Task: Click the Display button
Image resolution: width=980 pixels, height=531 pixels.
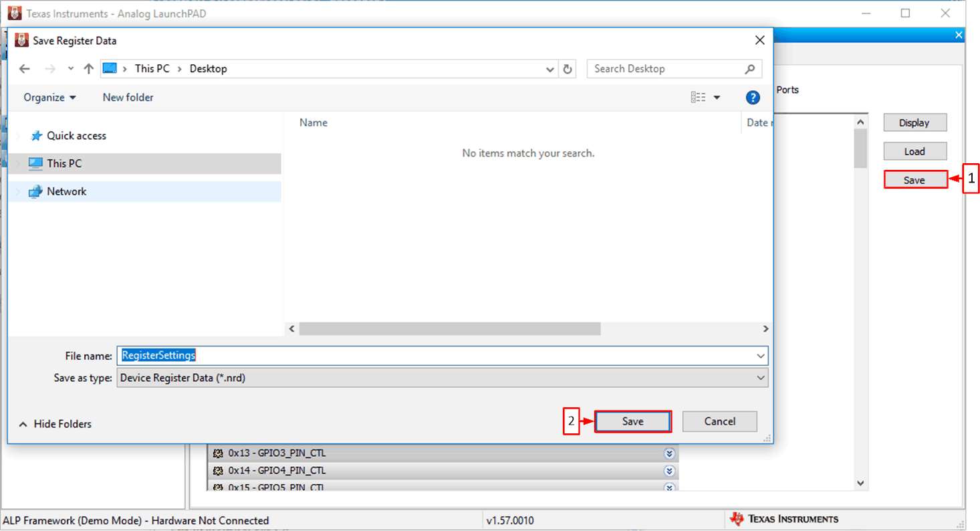Action: [914, 123]
